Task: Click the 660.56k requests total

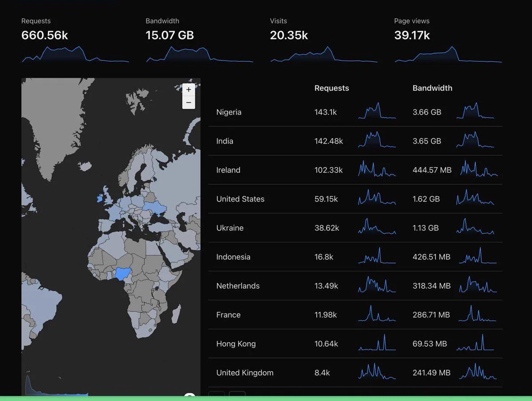Action: point(45,35)
